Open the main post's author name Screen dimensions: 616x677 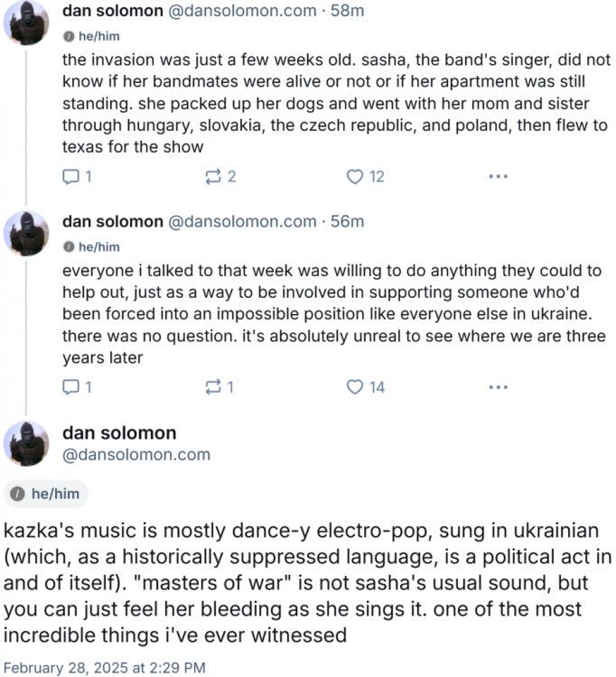(x=119, y=432)
